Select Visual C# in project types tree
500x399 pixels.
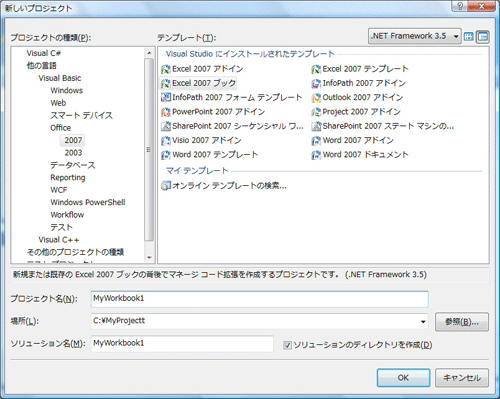click(x=43, y=53)
